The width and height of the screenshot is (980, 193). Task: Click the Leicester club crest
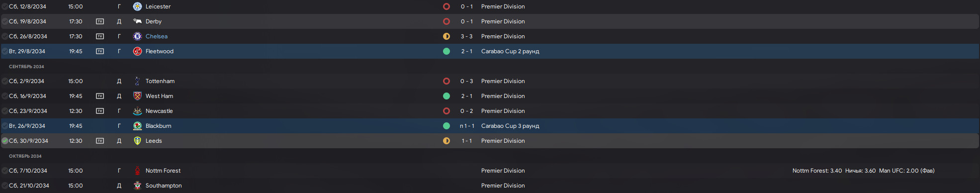pyautogui.click(x=138, y=6)
